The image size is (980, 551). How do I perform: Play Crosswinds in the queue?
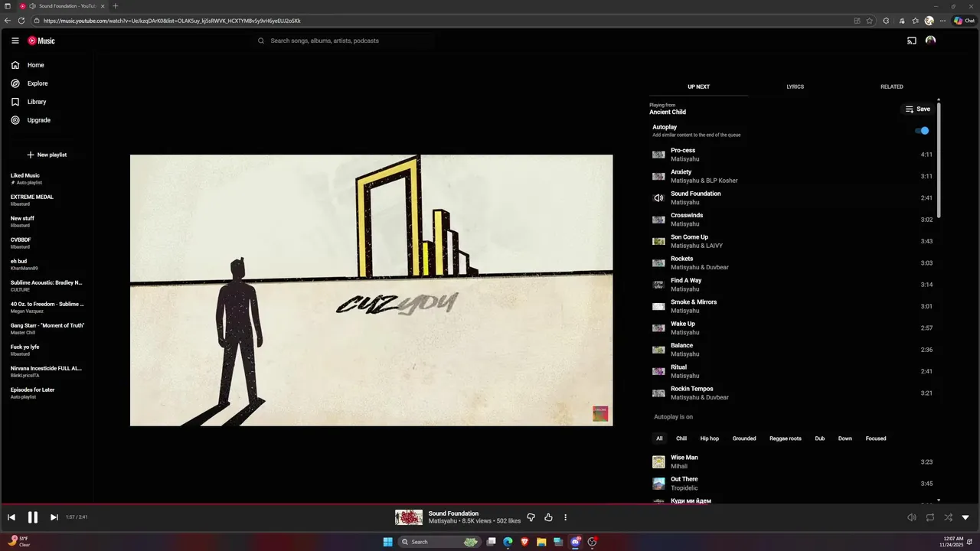click(792, 220)
